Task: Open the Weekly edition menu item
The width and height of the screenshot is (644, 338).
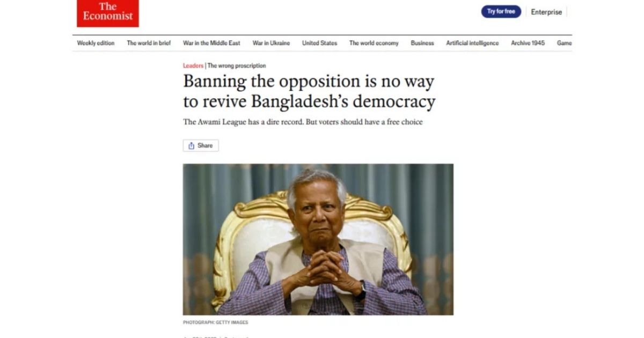Action: (x=96, y=43)
